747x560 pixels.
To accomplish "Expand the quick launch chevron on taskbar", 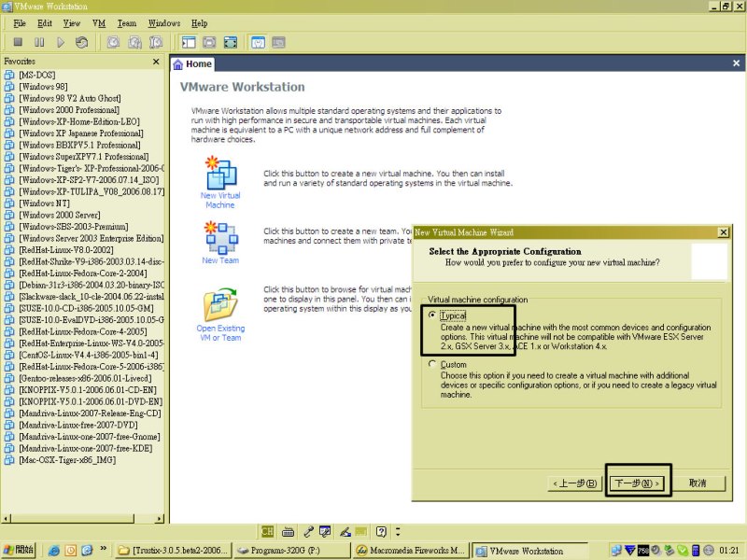I will tap(103, 549).
